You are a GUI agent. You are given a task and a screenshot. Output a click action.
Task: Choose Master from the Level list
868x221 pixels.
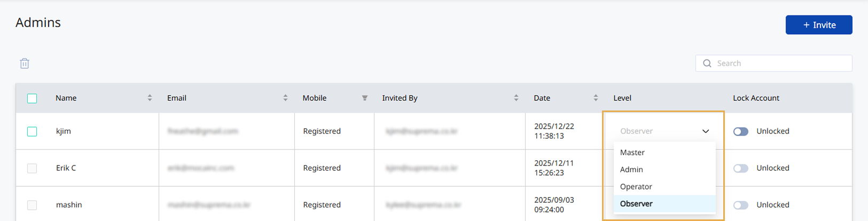coord(632,153)
